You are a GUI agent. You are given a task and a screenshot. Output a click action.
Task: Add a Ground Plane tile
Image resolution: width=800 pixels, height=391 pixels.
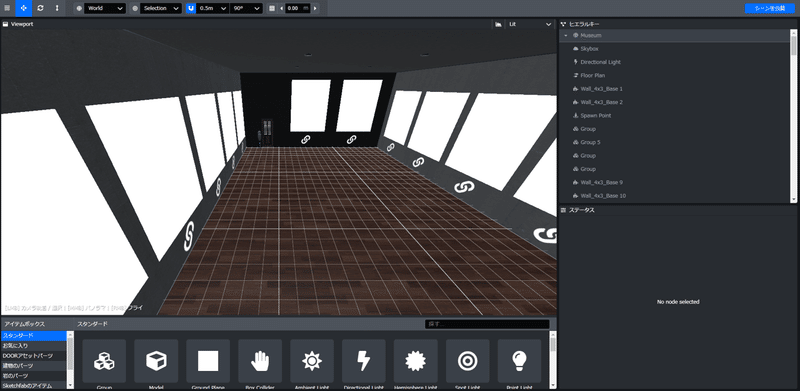point(208,361)
